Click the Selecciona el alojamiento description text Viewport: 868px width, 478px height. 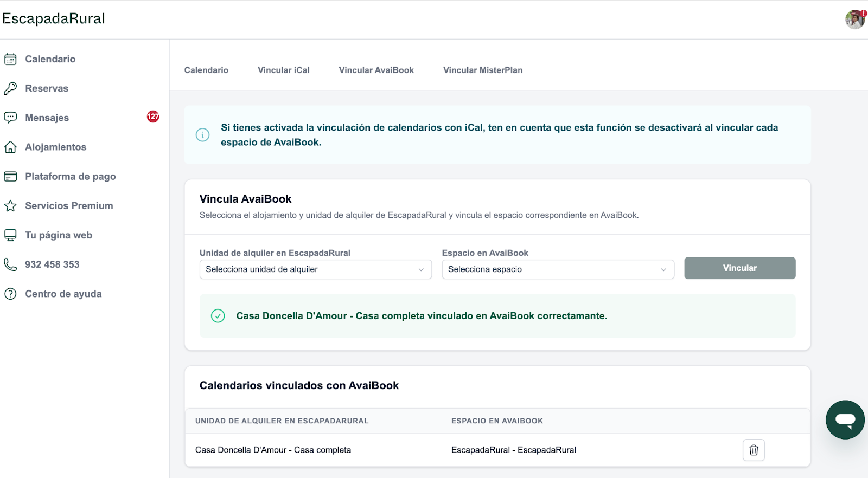[x=419, y=215]
